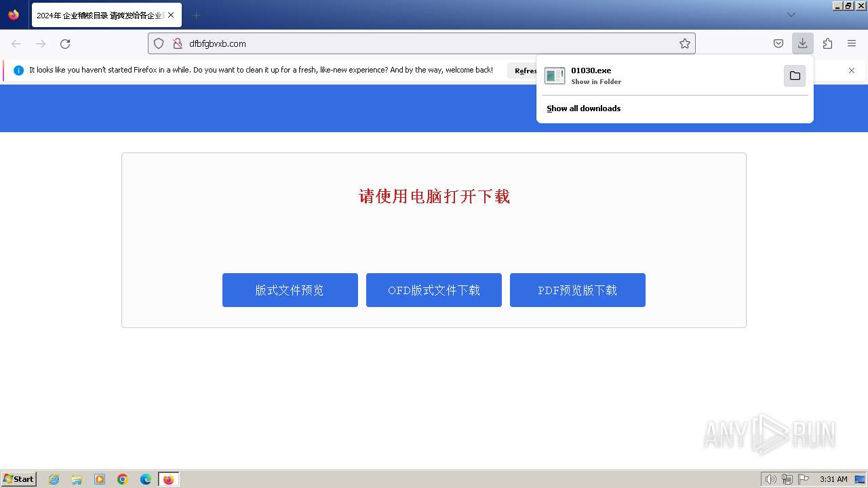
Task: Open the Firefox hamburger menu
Action: coord(852,43)
